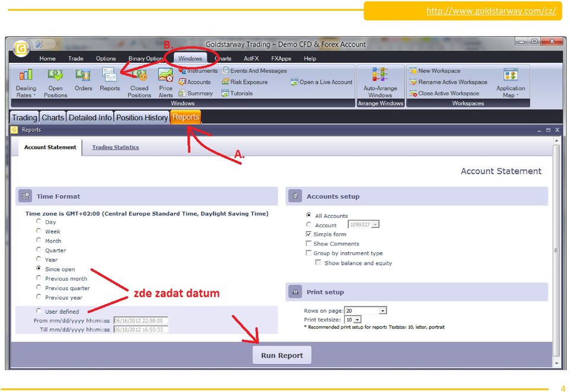Select the User defined date radio
Screen dimensions: 569x392
point(39,311)
